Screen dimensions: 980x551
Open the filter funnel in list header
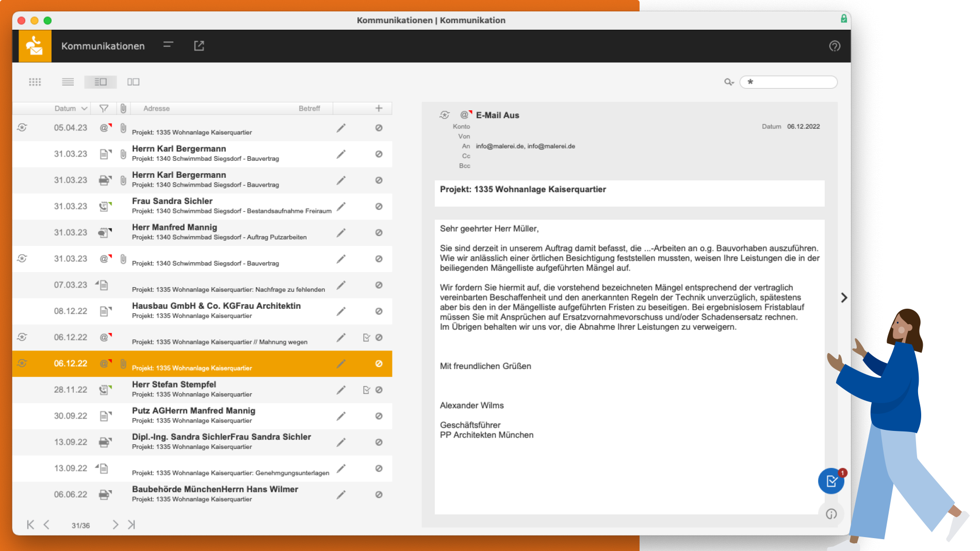click(104, 108)
